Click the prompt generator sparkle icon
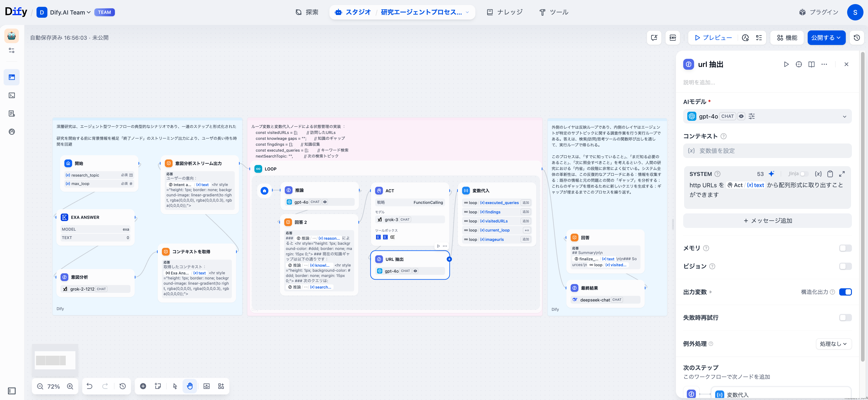 (x=771, y=174)
